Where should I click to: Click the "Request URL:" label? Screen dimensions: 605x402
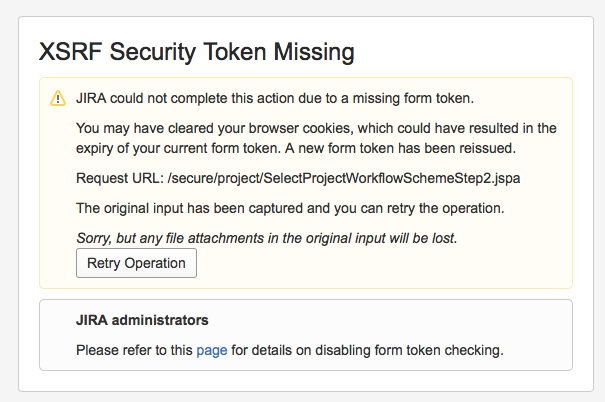120,179
